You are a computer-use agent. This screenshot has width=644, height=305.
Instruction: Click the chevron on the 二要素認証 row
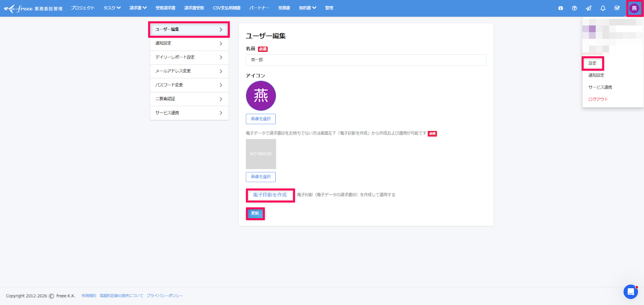(x=221, y=99)
